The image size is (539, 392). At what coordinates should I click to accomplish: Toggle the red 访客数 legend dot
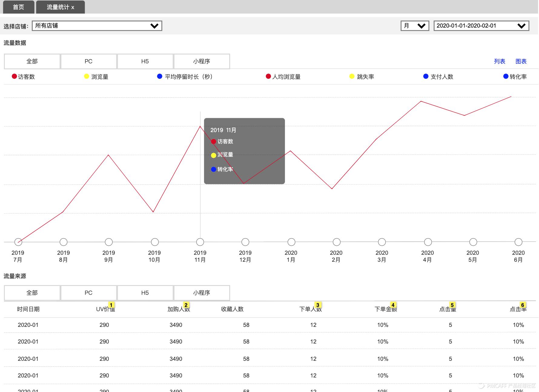[x=14, y=76]
